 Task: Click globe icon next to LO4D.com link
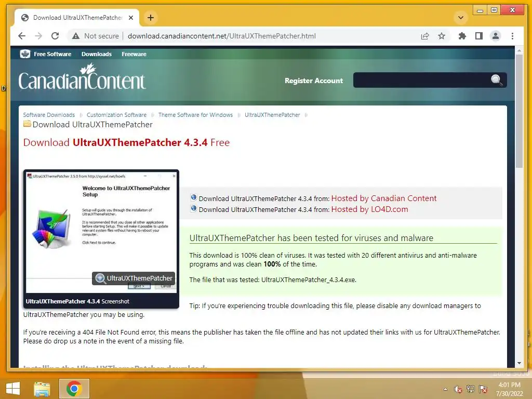194,208
